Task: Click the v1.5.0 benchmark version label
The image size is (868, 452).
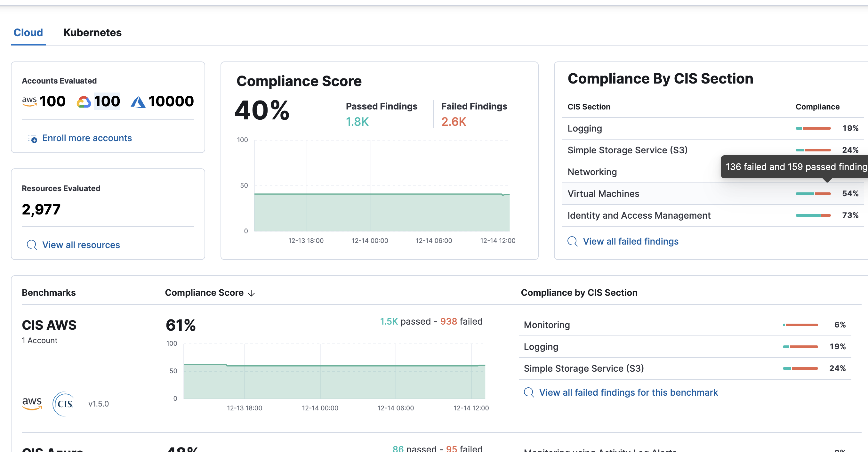Action: (x=98, y=404)
